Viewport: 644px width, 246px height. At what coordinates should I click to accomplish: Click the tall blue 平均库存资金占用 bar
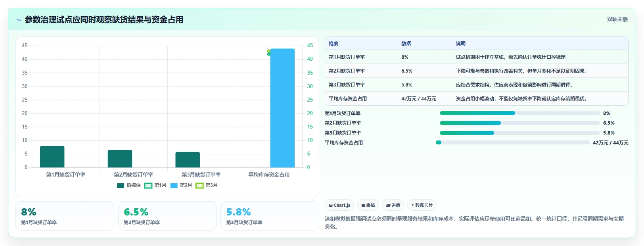[282, 108]
